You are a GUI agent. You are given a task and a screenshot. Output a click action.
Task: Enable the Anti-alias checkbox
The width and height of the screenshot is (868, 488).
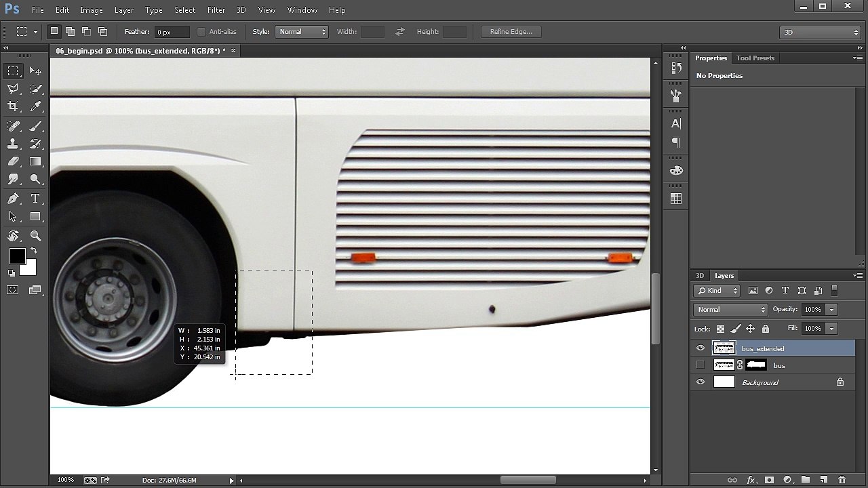coord(201,32)
